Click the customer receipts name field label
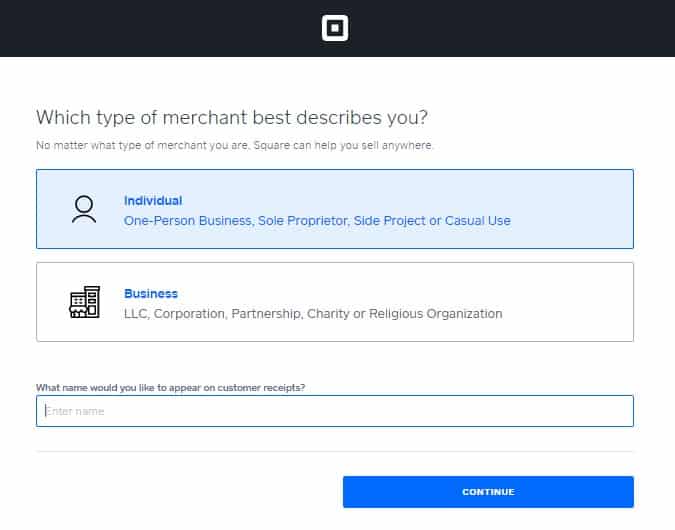675x530 pixels. (x=170, y=387)
